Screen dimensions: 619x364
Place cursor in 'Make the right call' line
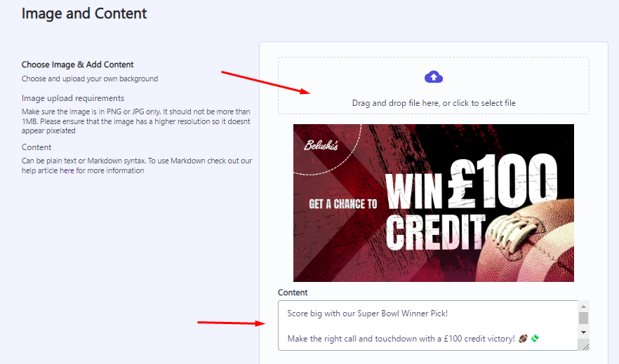coord(401,338)
